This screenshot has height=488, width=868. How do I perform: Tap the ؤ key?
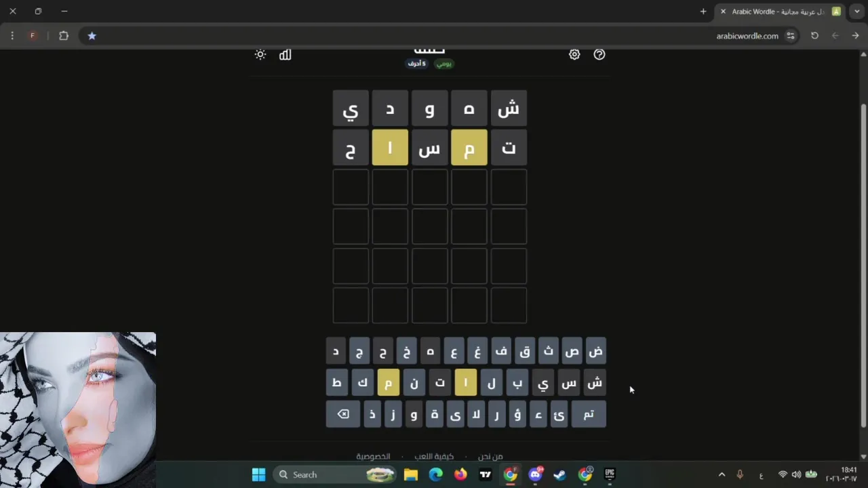coord(517,414)
